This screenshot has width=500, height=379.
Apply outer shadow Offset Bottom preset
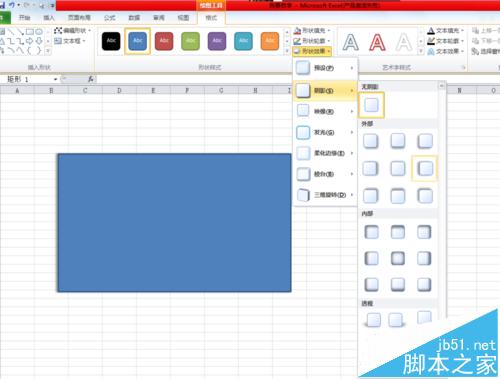[x=398, y=141]
